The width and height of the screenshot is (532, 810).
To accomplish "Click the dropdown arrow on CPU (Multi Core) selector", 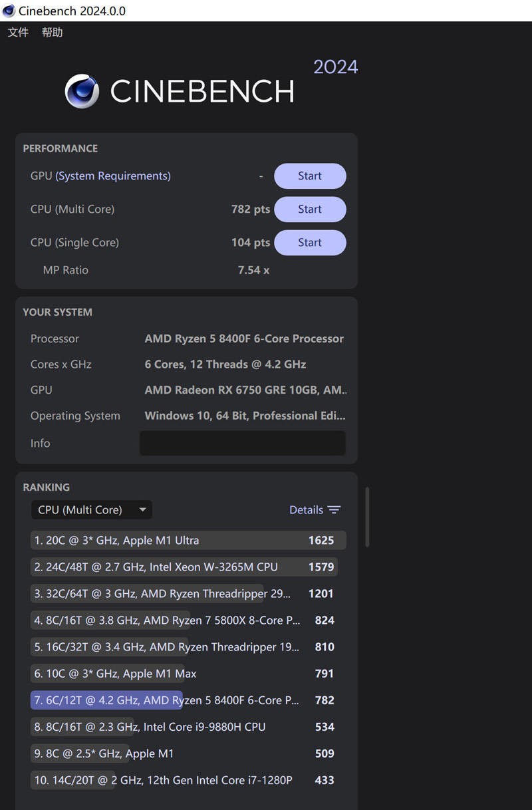I will (x=142, y=509).
